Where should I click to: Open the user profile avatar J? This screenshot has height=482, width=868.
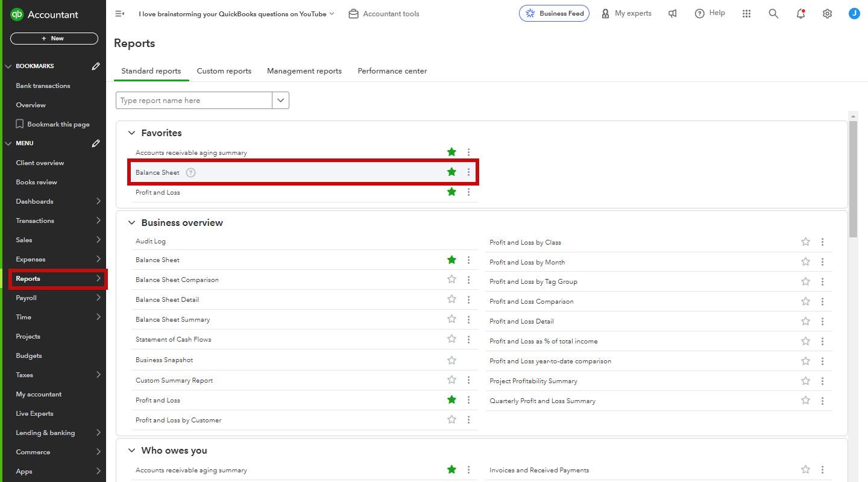[854, 13]
